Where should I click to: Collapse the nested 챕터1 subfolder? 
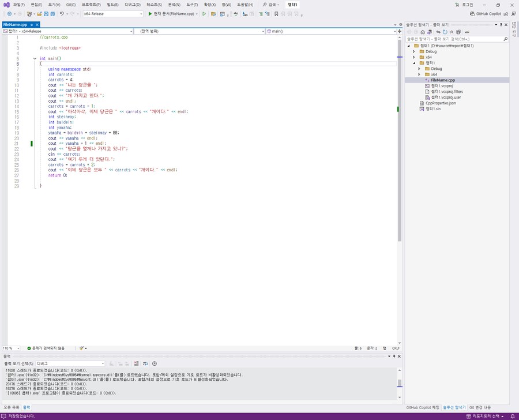click(414, 63)
